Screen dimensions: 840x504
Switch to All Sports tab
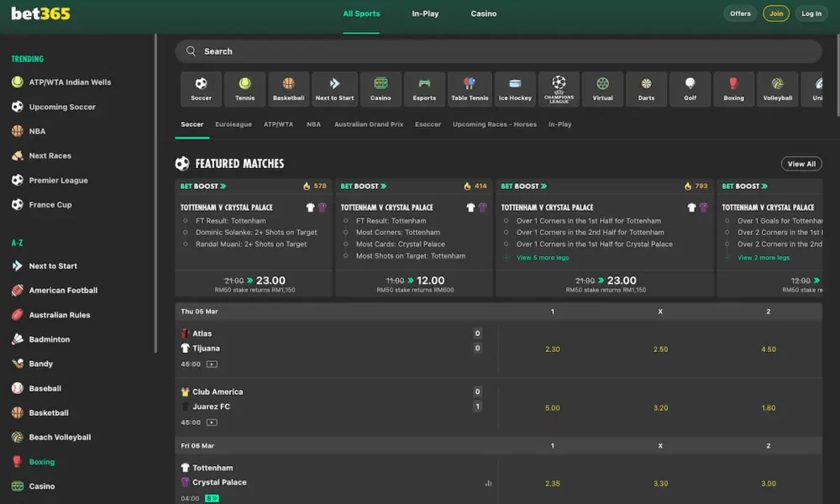tap(361, 14)
